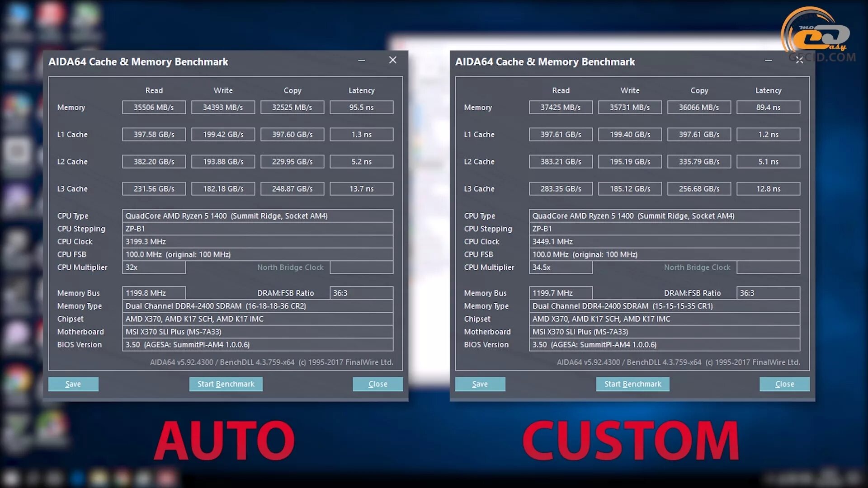Image resolution: width=868 pixels, height=488 pixels.
Task: Minimize the right AIDA64 benchmark window
Action: coord(769,61)
